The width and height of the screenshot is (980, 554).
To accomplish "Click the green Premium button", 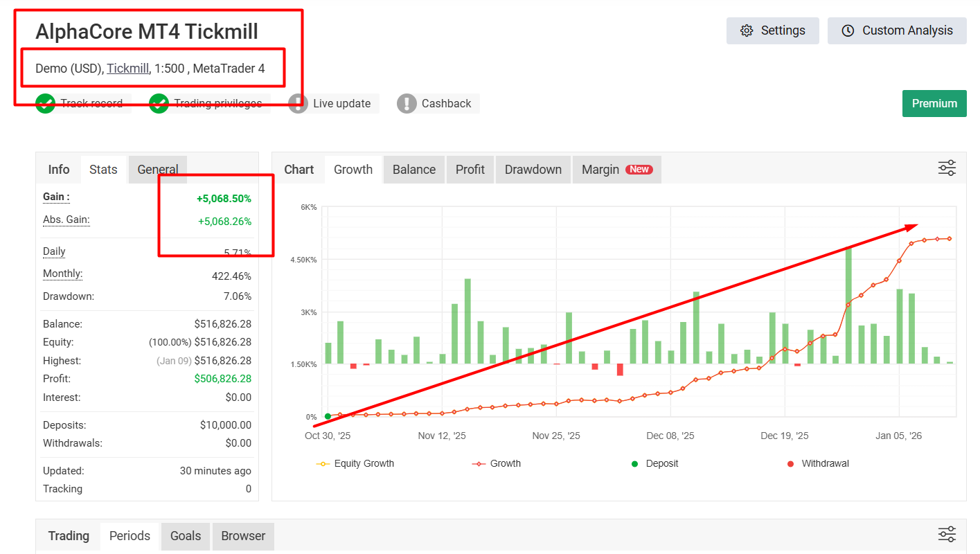I will pyautogui.click(x=934, y=103).
